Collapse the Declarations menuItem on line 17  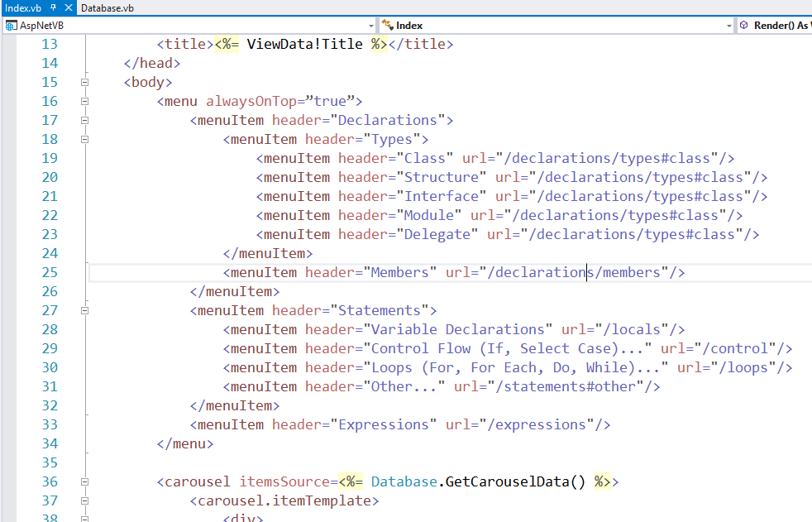pyautogui.click(x=84, y=120)
